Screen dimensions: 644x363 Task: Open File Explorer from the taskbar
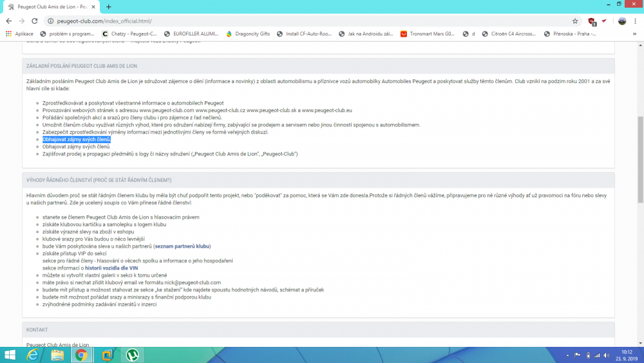(x=57, y=355)
